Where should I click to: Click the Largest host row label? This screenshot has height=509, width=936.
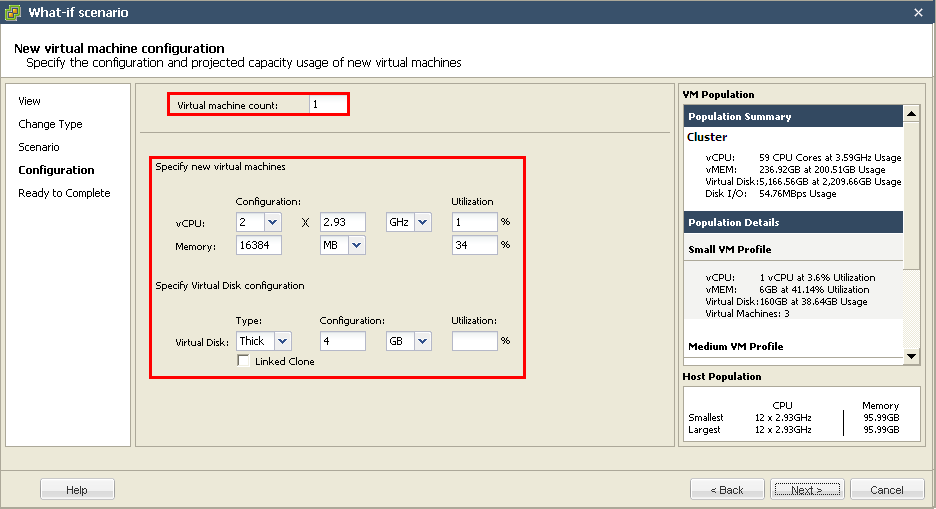(704, 429)
